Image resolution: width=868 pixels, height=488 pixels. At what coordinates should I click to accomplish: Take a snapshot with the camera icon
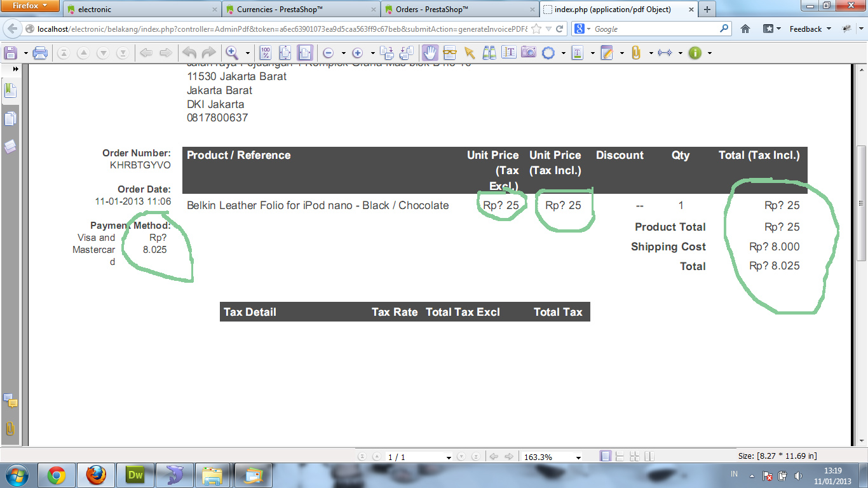click(x=528, y=53)
